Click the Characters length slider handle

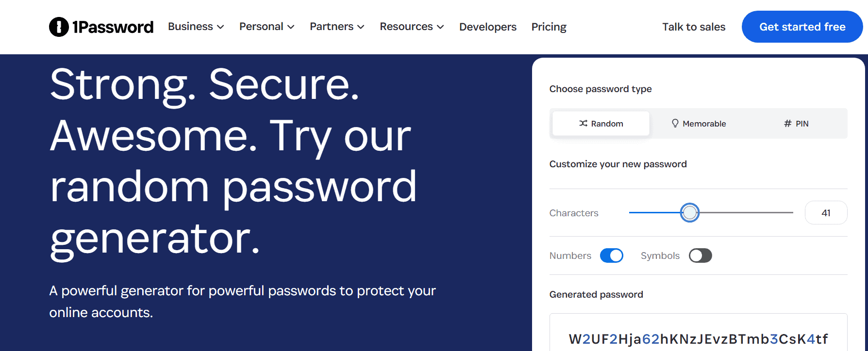pos(689,213)
